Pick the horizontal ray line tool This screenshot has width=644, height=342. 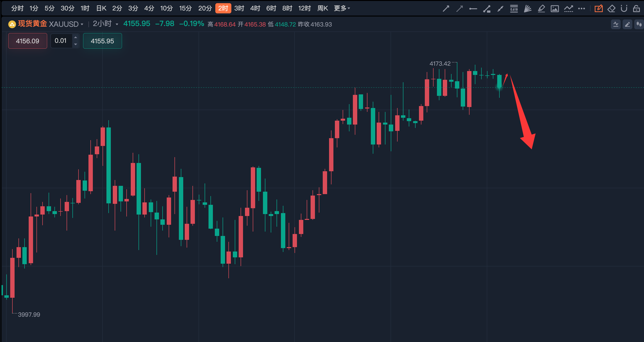473,9
